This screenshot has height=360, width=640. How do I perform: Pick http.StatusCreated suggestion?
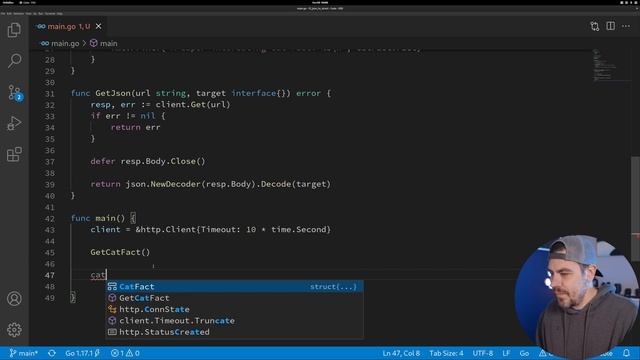tap(235, 332)
